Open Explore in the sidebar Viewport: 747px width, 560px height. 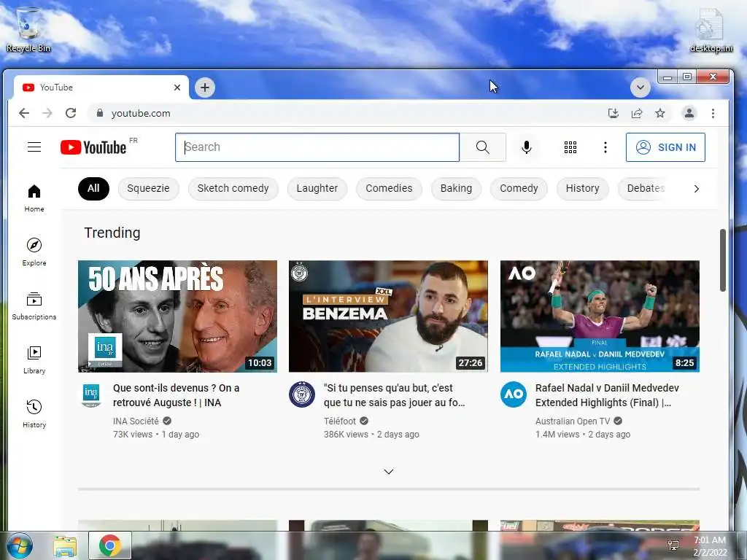[x=34, y=252]
